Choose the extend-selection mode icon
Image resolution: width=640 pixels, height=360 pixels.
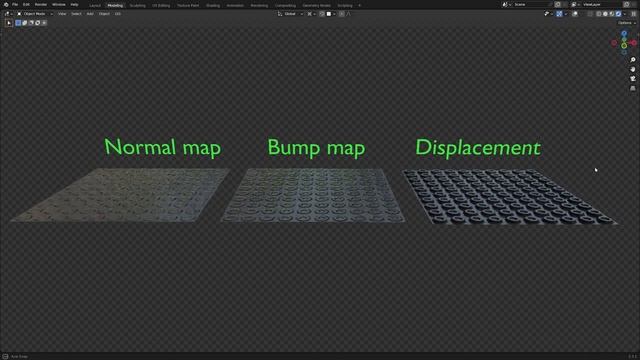tap(24, 23)
